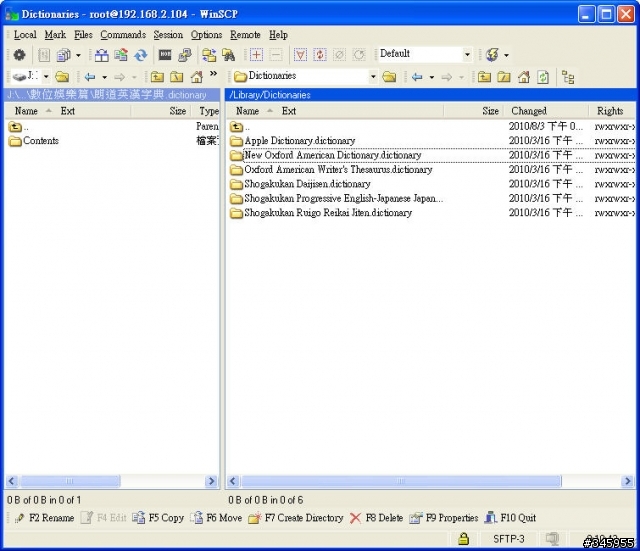
Task: Click F10 Quit button
Action: click(510, 518)
